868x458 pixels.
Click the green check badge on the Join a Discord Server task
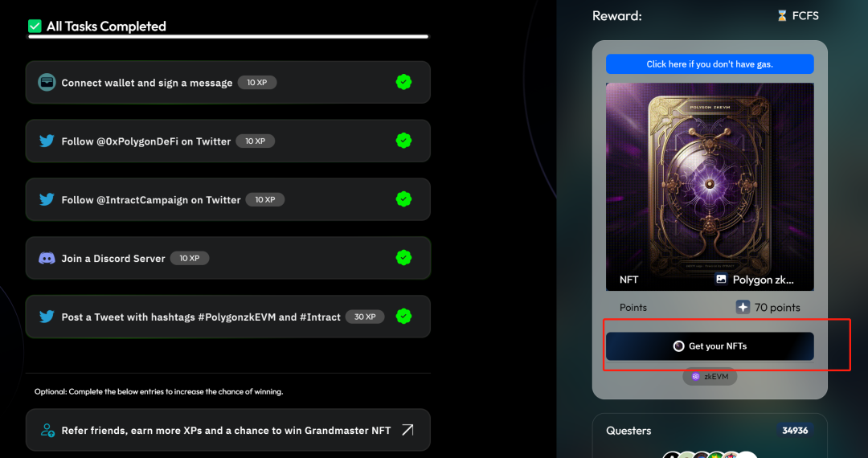[403, 258]
